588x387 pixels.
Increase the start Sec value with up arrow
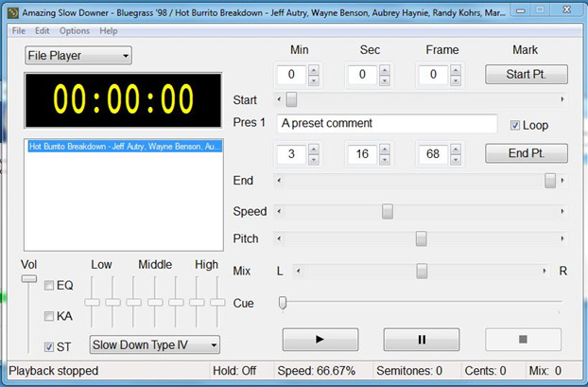coord(385,70)
